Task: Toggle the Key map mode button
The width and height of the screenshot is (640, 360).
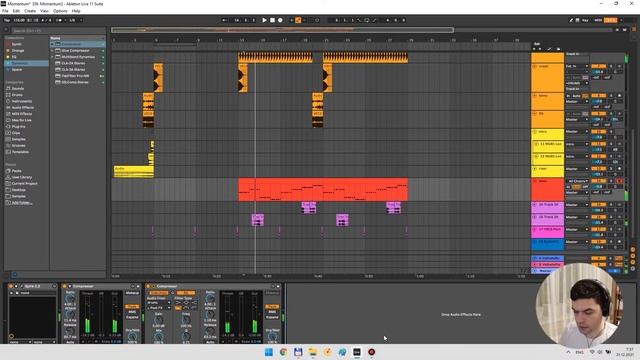Action: point(585,20)
